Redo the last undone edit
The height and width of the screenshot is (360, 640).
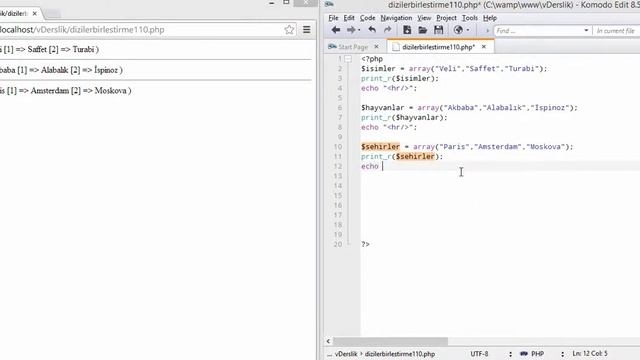(x=387, y=30)
